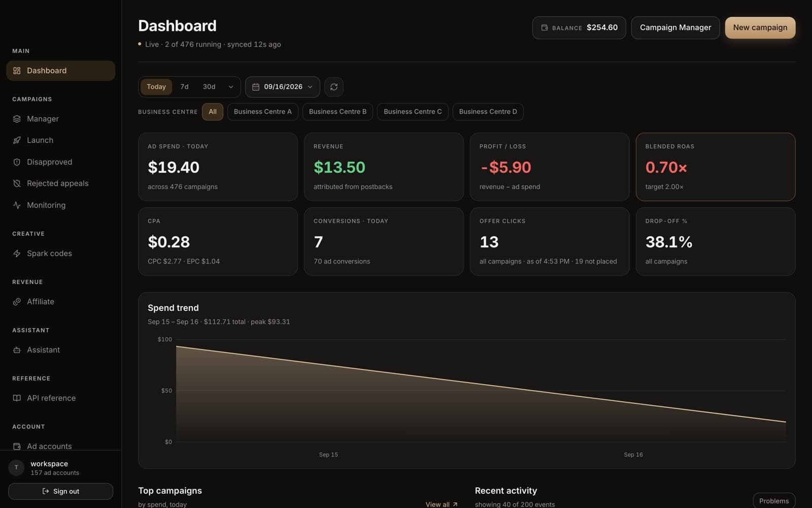This screenshot has height=508, width=812.
Task: Click the API reference book icon
Action: (17, 398)
